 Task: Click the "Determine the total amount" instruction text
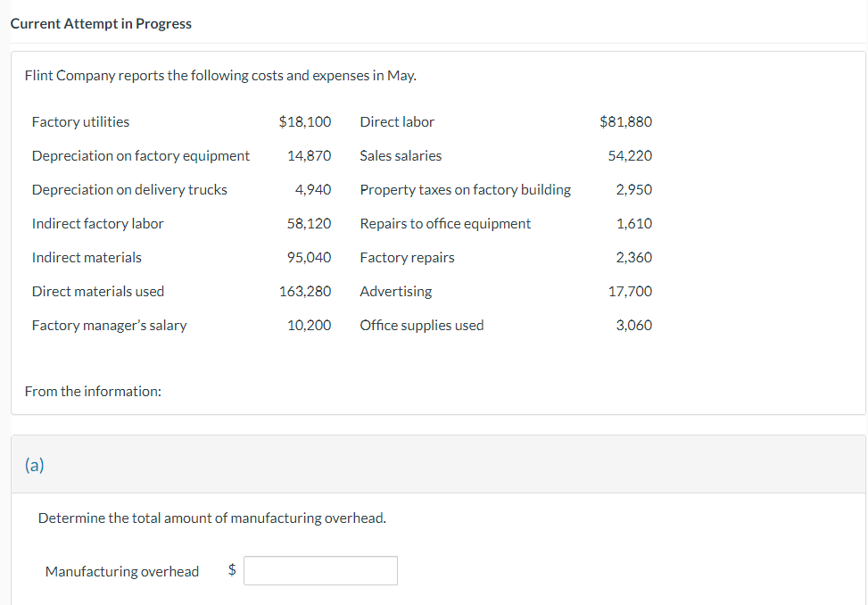coord(212,518)
